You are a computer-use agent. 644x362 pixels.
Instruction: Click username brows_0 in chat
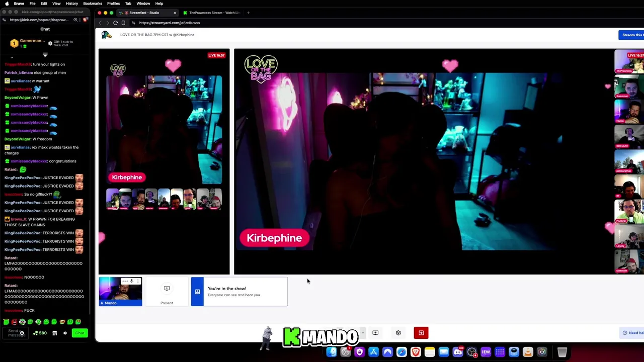[x=18, y=219]
